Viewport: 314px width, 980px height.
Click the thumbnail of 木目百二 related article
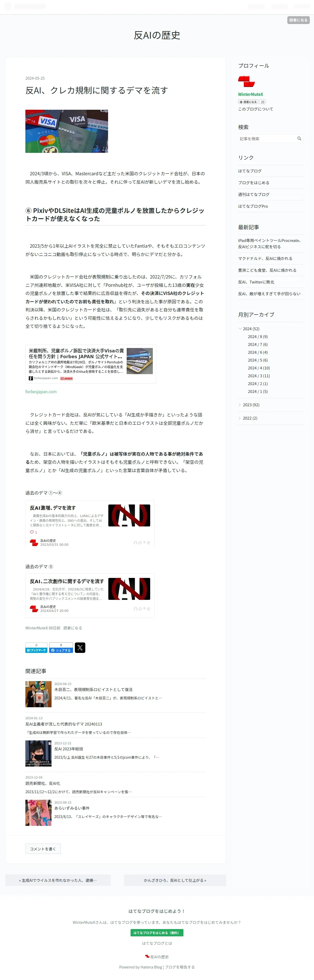pyautogui.click(x=38, y=694)
